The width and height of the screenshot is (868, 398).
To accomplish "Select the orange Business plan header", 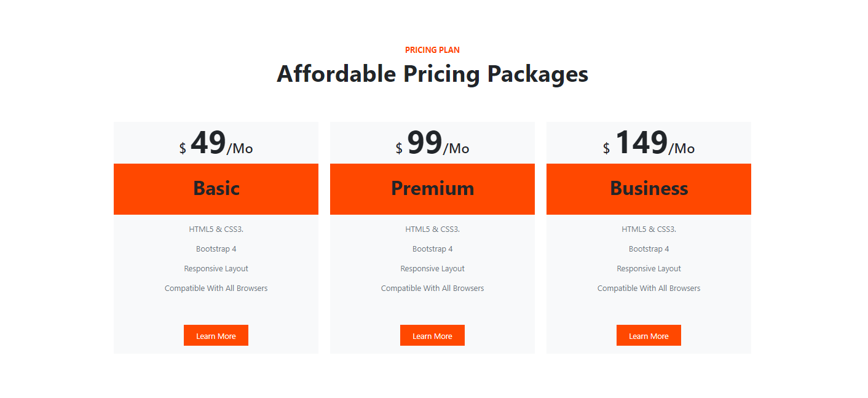I will click(x=649, y=189).
